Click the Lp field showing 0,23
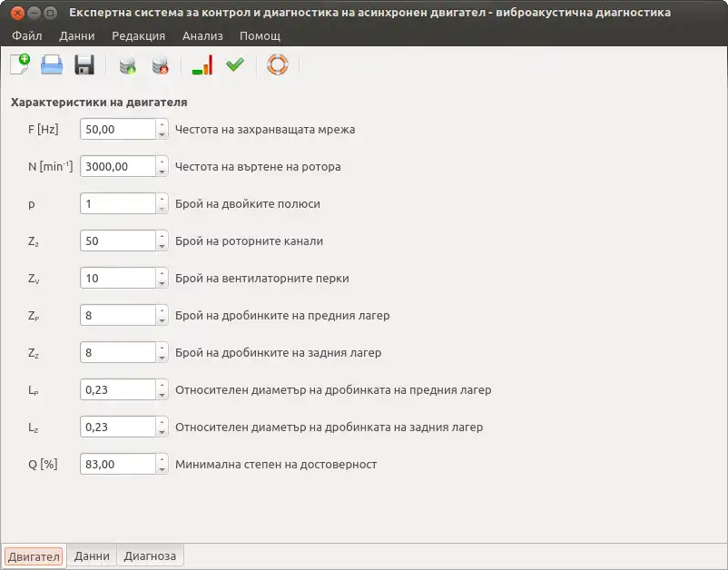Image resolution: width=728 pixels, height=570 pixels. point(118,389)
